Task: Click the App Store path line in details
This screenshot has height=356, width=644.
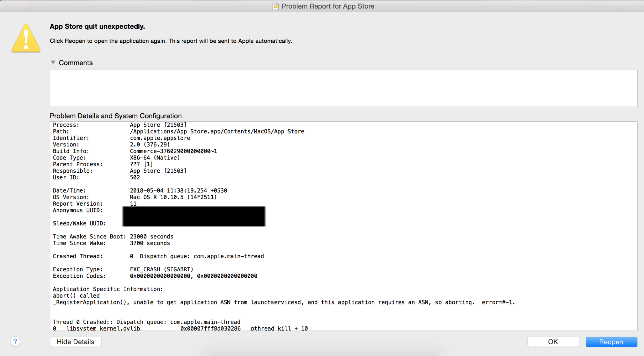Action: [x=217, y=131]
